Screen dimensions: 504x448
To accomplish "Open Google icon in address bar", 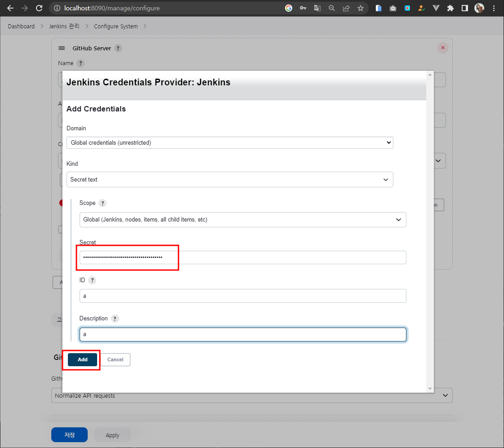I will [289, 8].
